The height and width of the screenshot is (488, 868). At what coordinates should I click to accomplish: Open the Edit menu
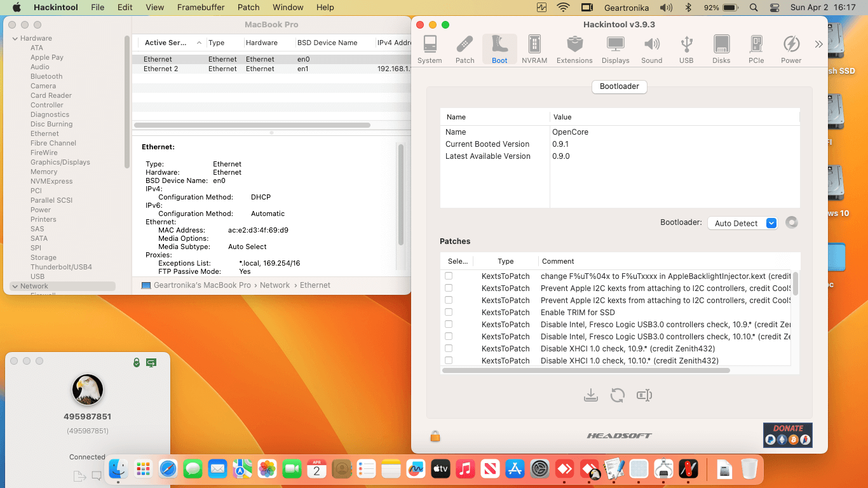pos(125,8)
